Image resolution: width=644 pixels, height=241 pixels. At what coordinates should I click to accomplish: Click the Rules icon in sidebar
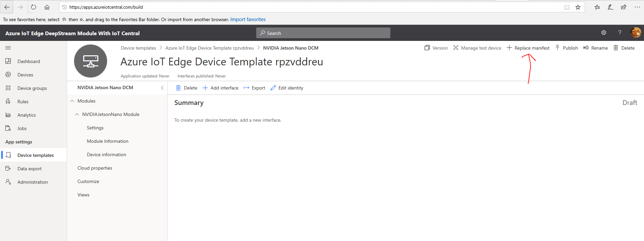[x=8, y=101]
